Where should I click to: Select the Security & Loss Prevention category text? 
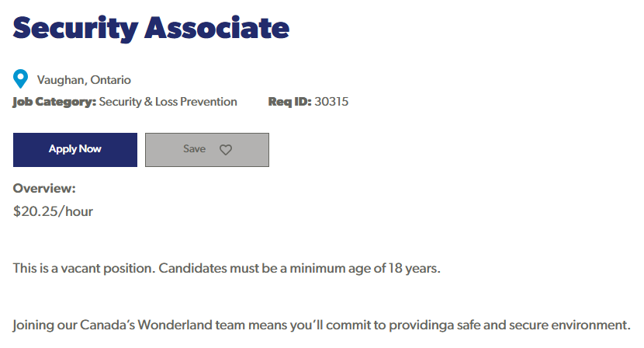tap(168, 102)
